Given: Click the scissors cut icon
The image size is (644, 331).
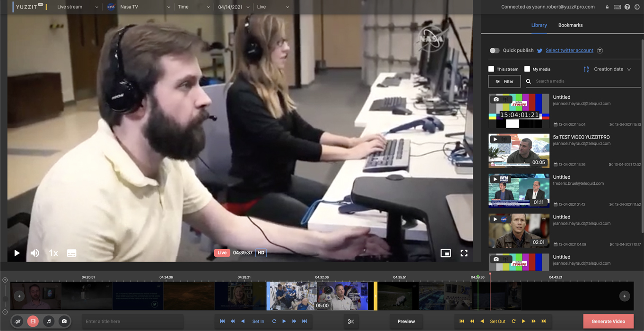Looking at the screenshot, I should tap(351, 321).
